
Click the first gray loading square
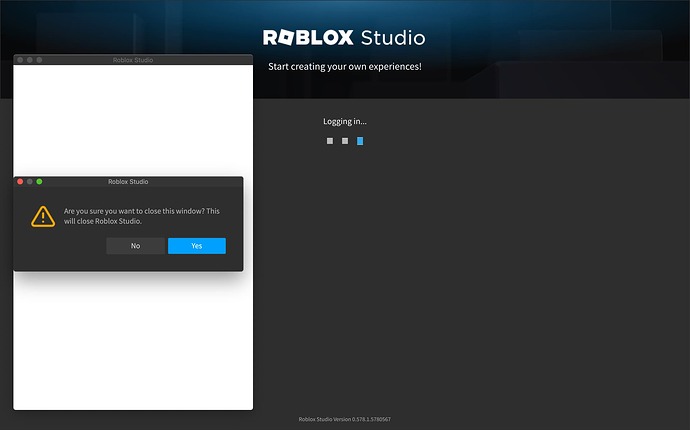(330, 141)
